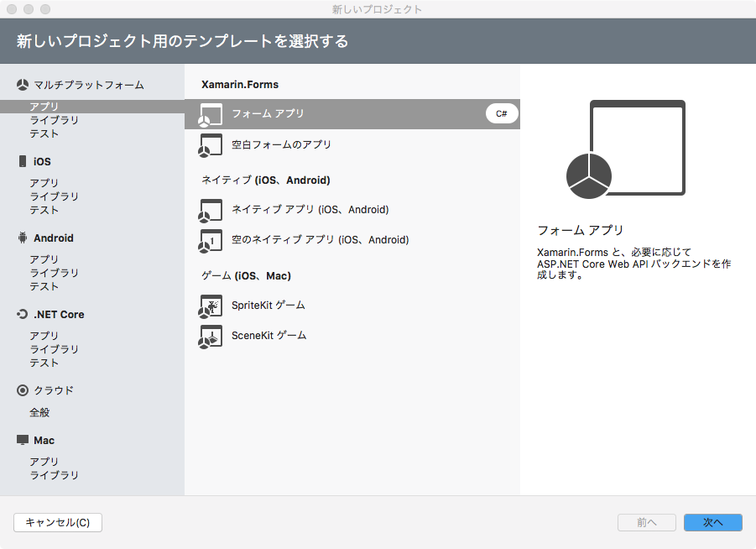Select the フォーム アプリ template icon
Viewport: 756px width, 549px height.
(x=211, y=112)
